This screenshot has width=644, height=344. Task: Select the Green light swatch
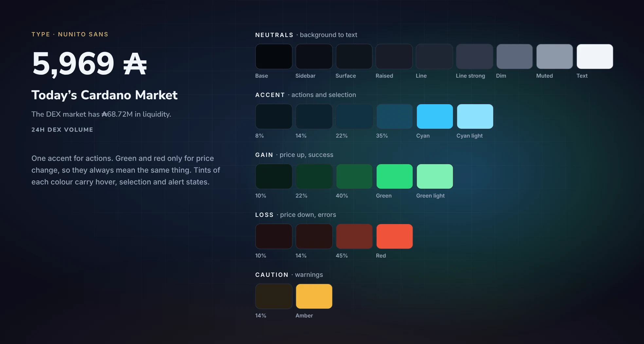[x=435, y=176]
